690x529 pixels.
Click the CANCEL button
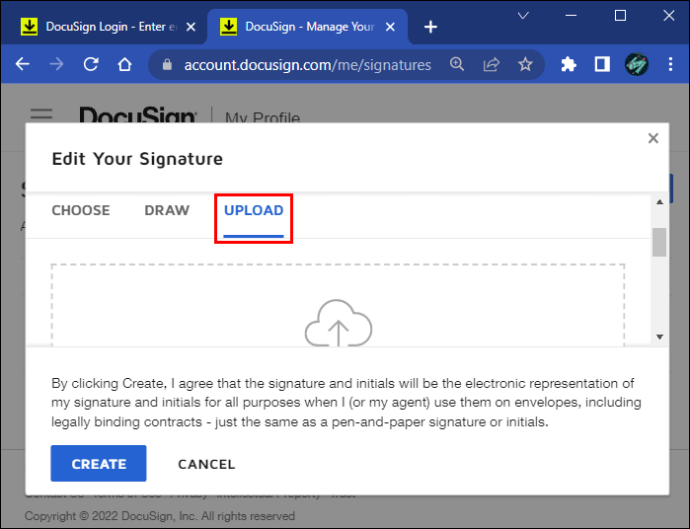click(x=206, y=464)
